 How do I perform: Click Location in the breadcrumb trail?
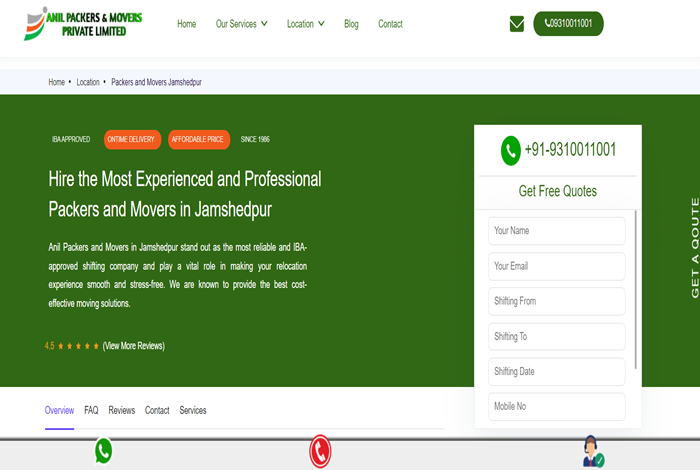point(88,82)
